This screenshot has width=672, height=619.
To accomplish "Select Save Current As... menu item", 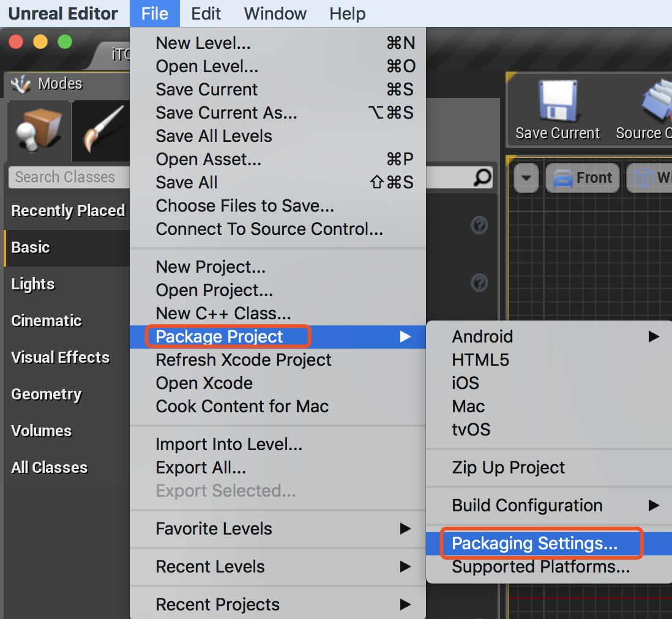I will (278, 113).
